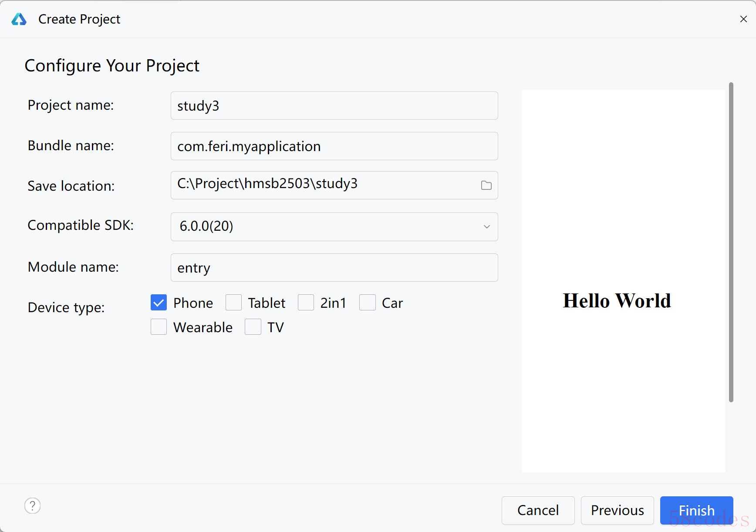Close the Create Project dialog

click(x=743, y=19)
